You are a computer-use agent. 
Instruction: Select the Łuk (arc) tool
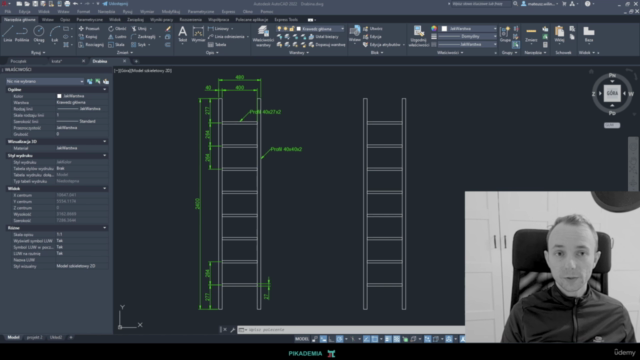[55, 33]
